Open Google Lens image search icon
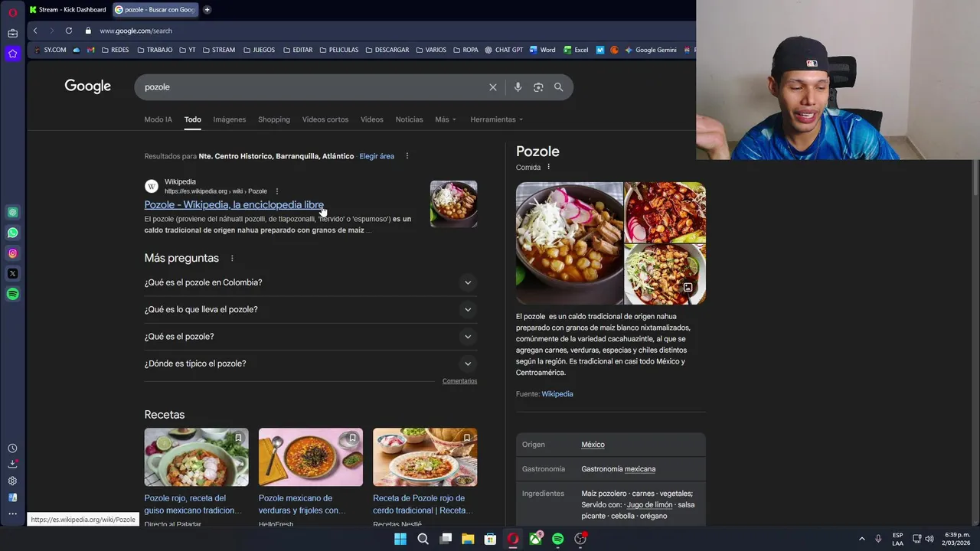The height and width of the screenshot is (551, 980). click(538, 87)
